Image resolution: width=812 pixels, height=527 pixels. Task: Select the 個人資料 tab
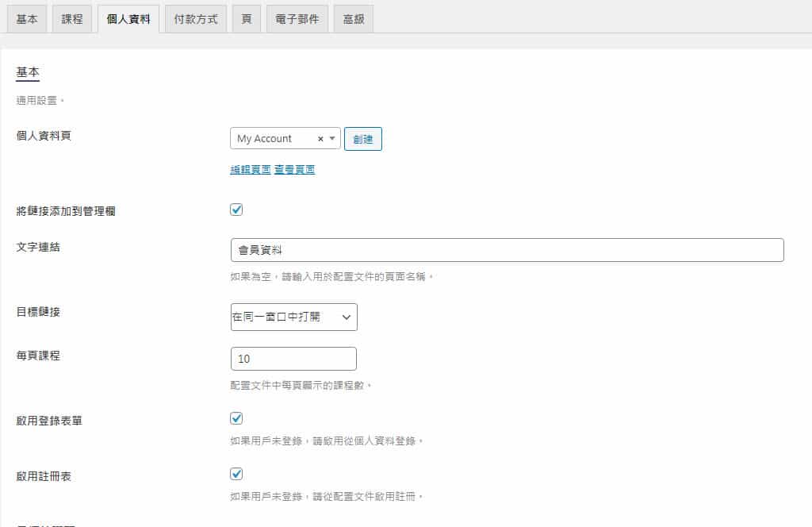coord(128,19)
